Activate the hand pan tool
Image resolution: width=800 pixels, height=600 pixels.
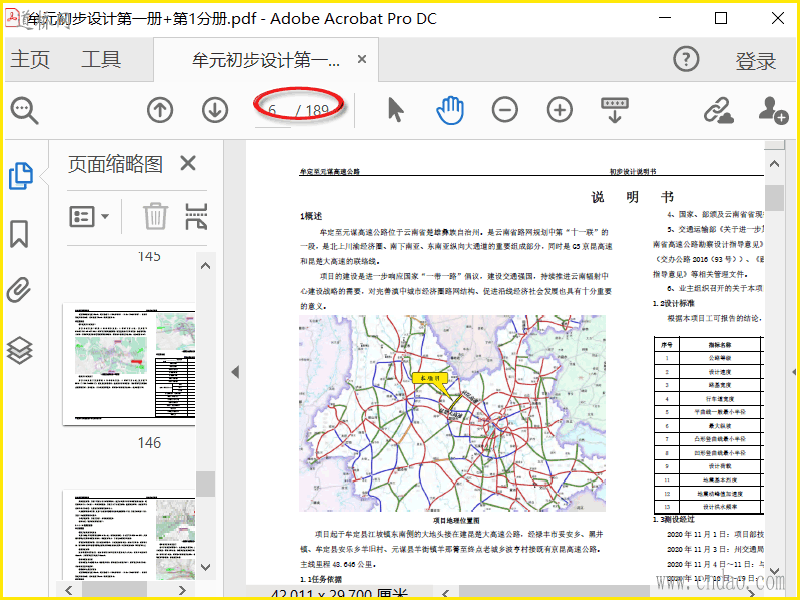coord(450,110)
